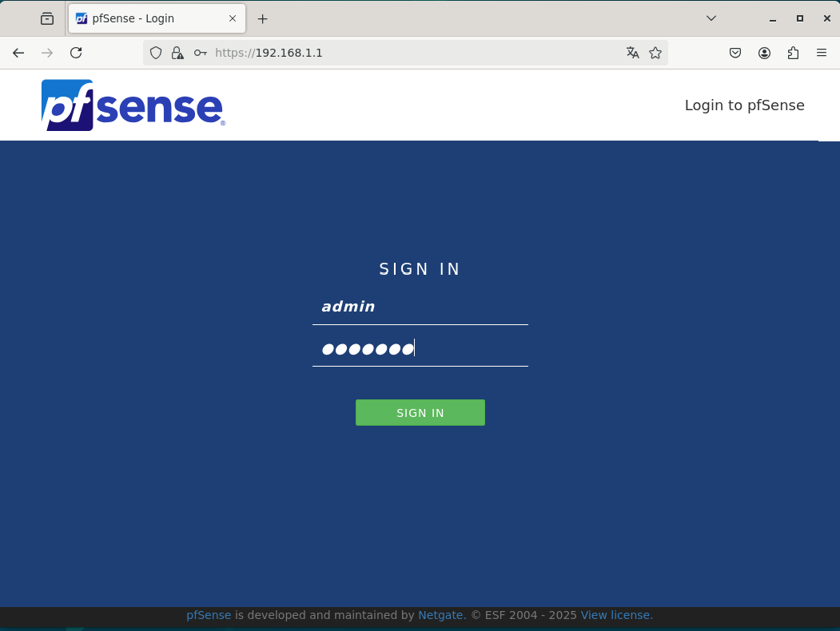This screenshot has width=840, height=631.
Task: Bookmark this page with the star
Action: coord(655,53)
